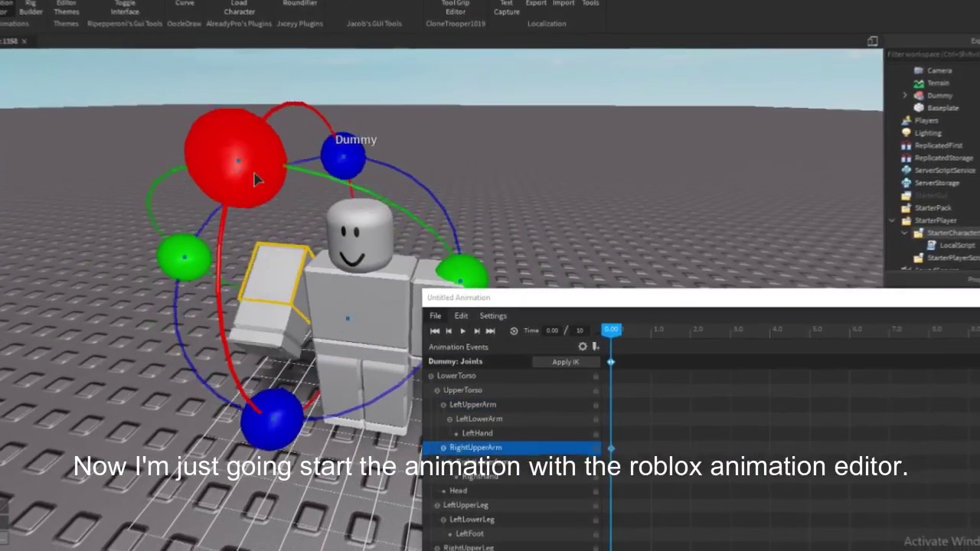This screenshot has height=551, width=980.
Task: Select LocalScript in the Explorer
Action: [957, 246]
